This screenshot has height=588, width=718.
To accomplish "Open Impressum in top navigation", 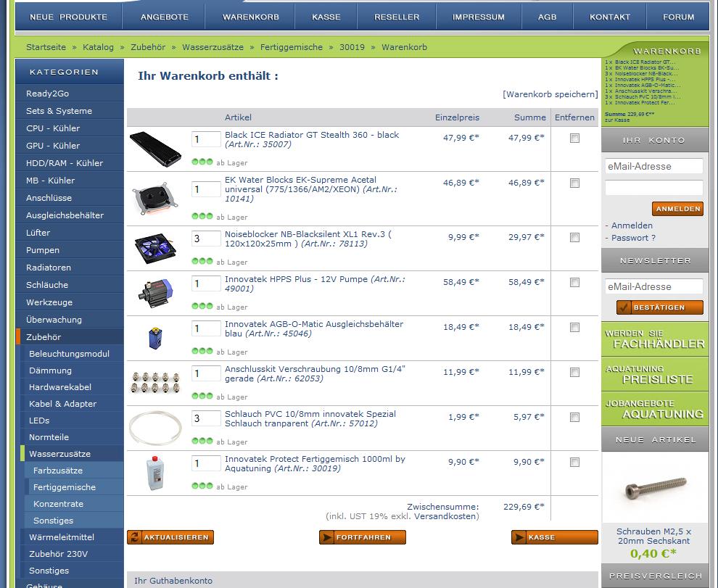I will click(x=479, y=17).
